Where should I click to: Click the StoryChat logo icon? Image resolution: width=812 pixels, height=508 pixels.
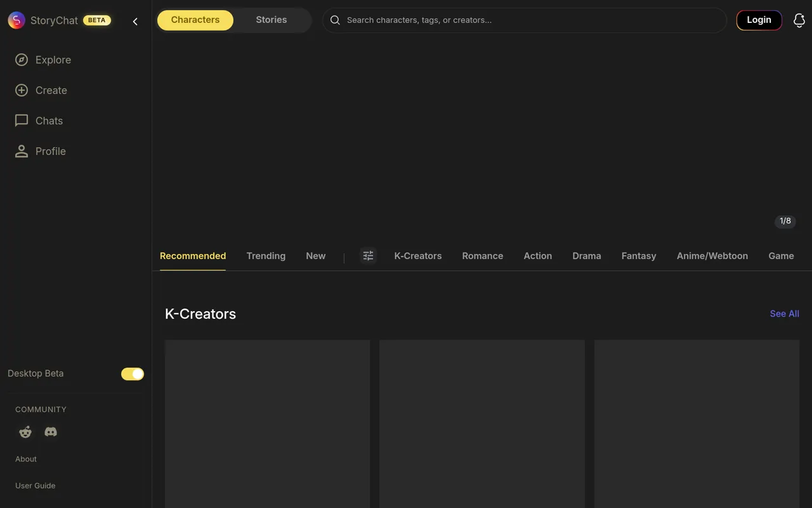point(16,20)
